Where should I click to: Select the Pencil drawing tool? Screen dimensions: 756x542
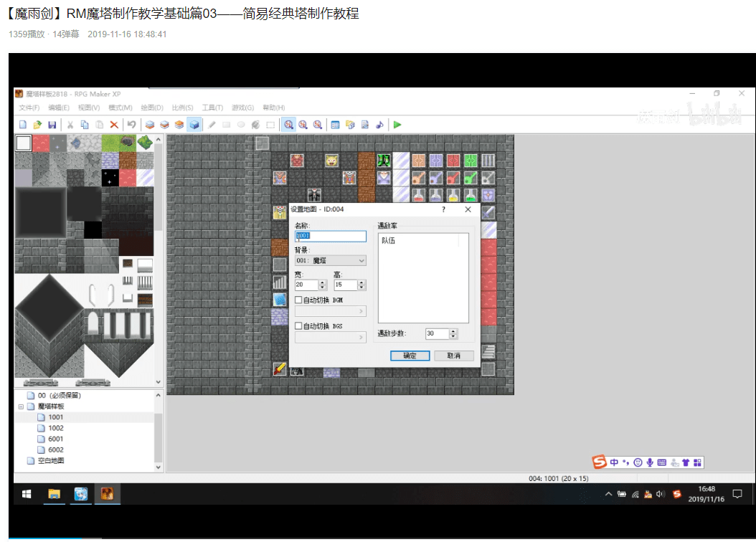click(212, 125)
